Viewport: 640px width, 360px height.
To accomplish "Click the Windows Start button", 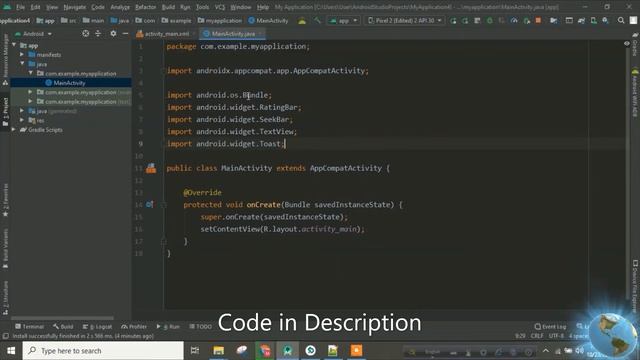I will (11, 351).
